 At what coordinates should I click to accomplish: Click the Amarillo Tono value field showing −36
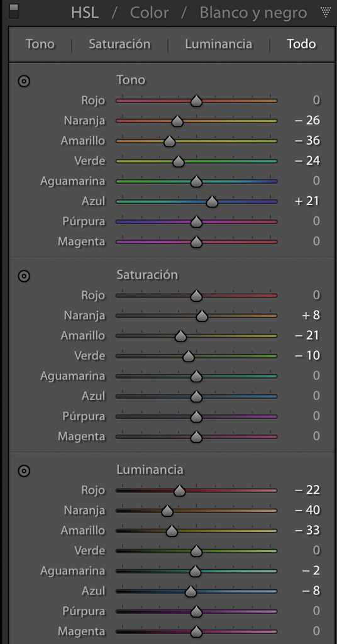tap(307, 140)
